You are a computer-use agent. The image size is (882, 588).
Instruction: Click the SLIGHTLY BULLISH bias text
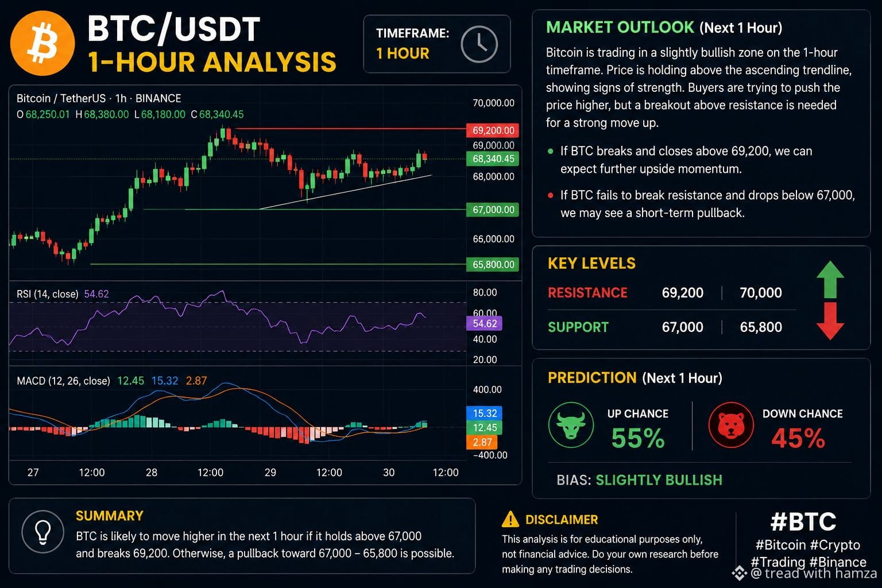tap(659, 480)
